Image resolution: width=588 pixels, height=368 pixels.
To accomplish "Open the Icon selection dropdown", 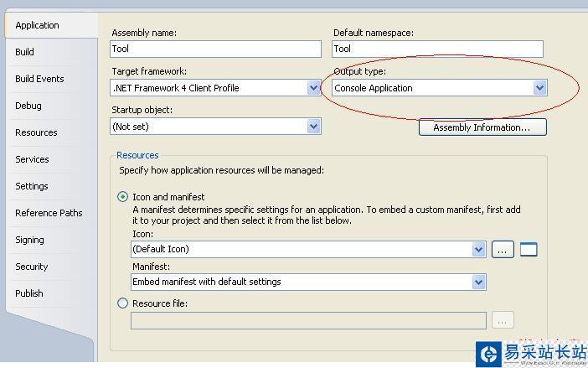I will tap(478, 249).
